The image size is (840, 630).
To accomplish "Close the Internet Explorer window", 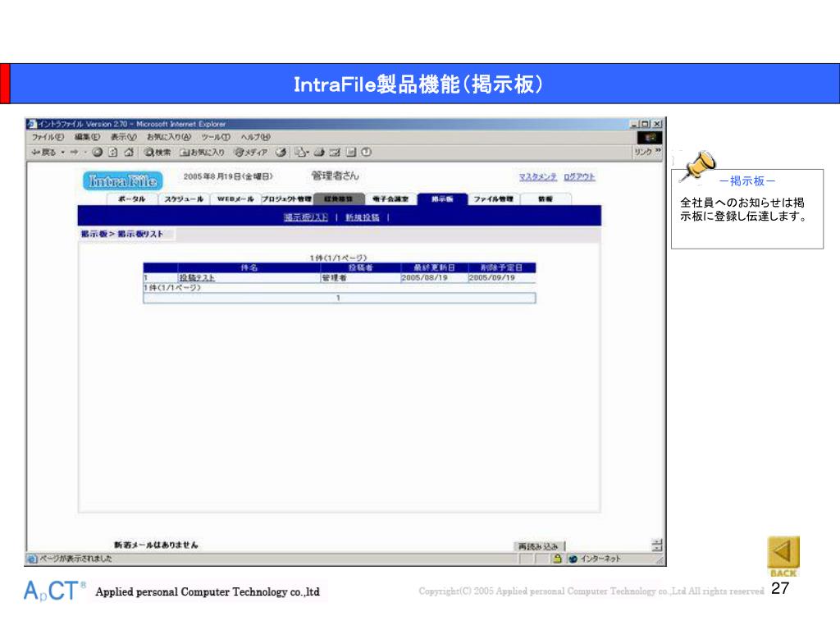I will (x=657, y=124).
